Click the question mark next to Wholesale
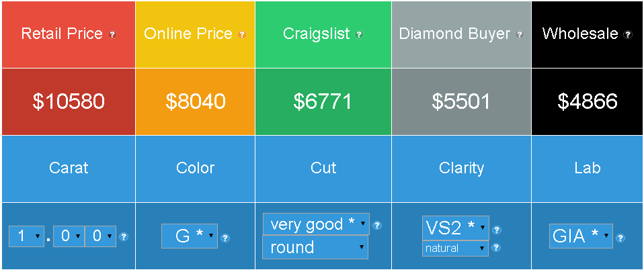The width and height of the screenshot is (644, 272). tap(628, 35)
